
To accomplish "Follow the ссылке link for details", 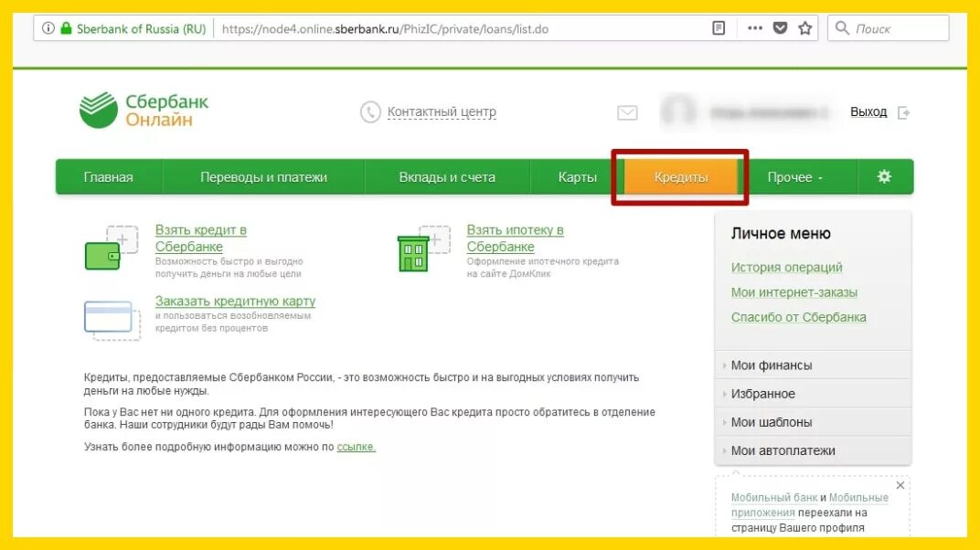I will 356,447.
